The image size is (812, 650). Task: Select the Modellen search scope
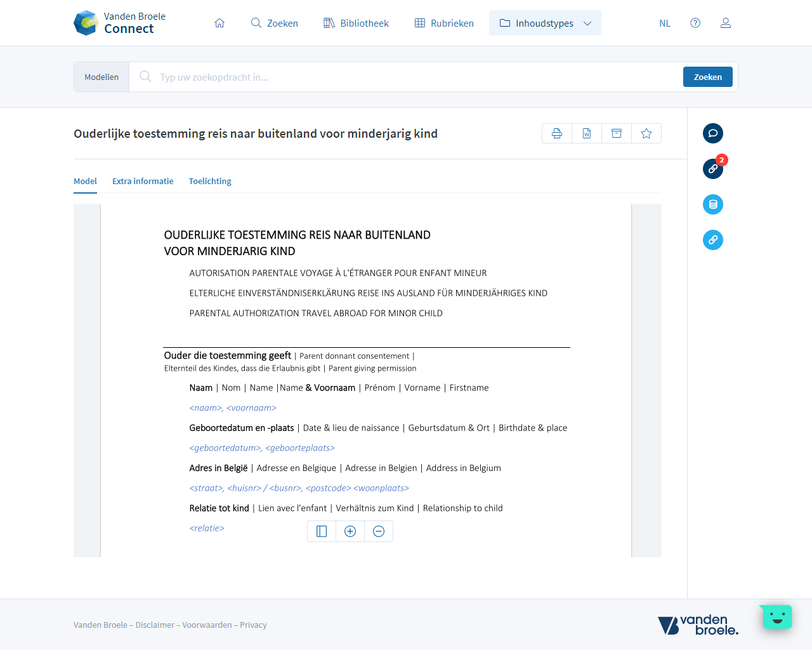(x=101, y=77)
